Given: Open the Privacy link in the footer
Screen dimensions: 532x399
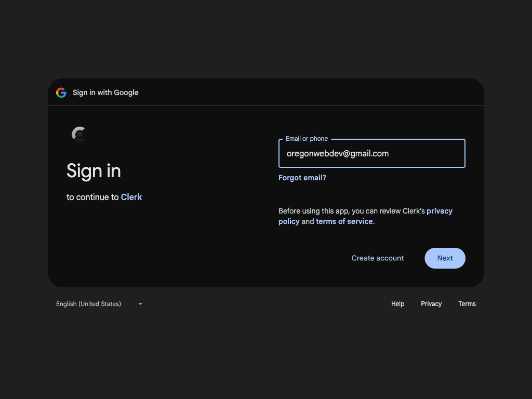Looking at the screenshot, I should coord(431,304).
